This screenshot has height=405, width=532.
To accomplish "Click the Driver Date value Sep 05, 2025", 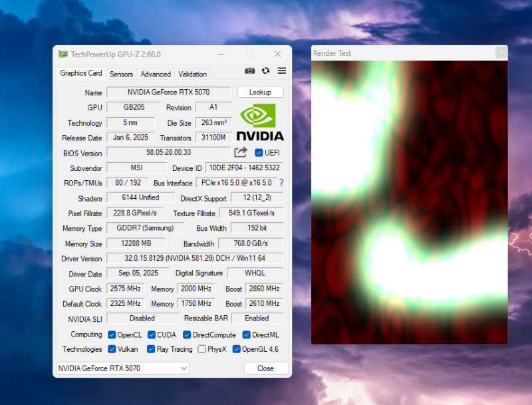I will (138, 273).
